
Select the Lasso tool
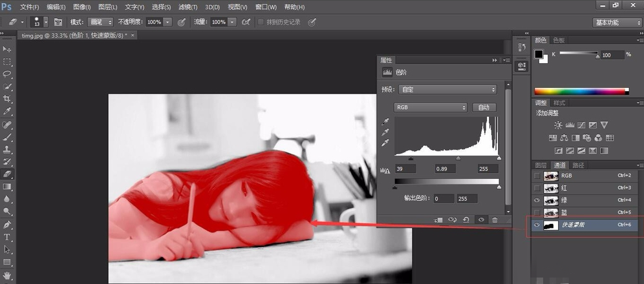tap(7, 74)
